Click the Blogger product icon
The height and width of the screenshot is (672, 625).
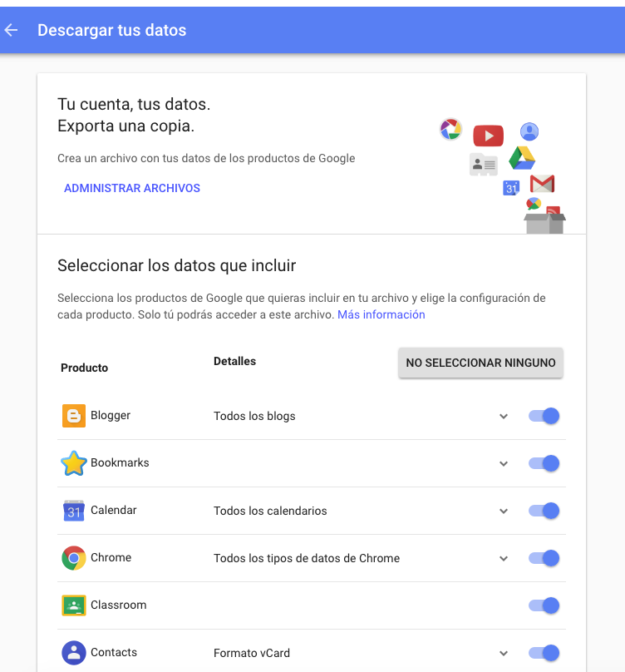tap(74, 416)
